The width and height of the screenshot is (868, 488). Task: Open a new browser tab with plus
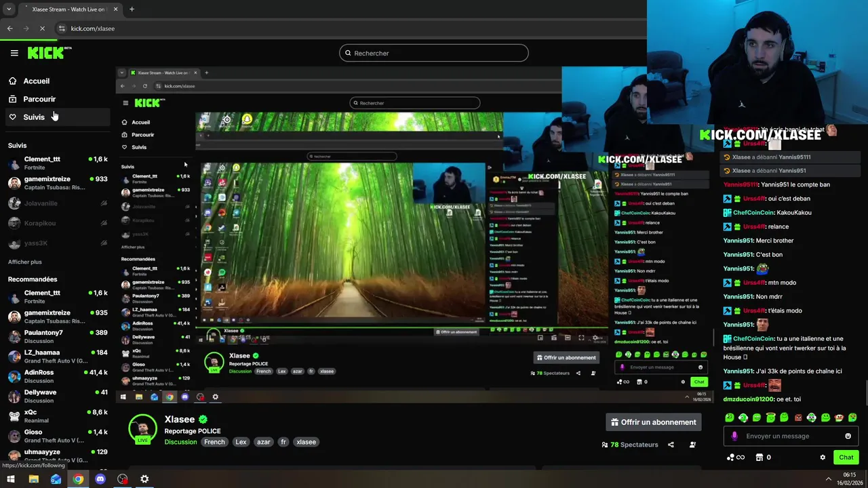(132, 9)
